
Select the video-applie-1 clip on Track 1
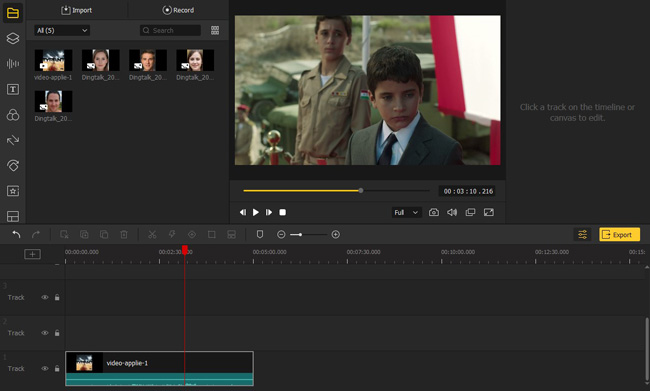click(160, 369)
